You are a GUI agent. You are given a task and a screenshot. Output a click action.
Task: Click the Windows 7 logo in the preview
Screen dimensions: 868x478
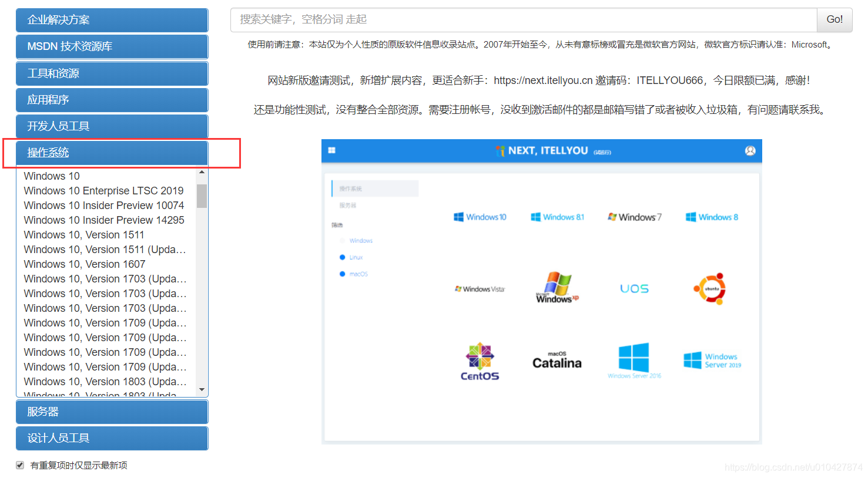pos(635,217)
